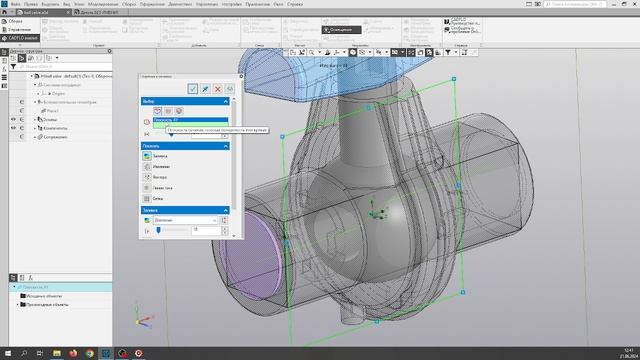Open the first tab icon of the bottom-left panel

[x=13, y=278]
